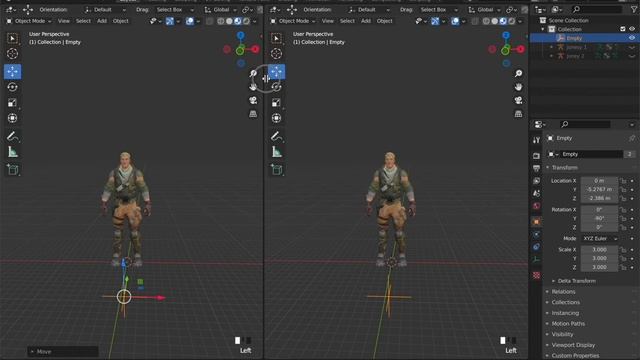Click the Location Y value field
Screen dimensions: 640x360
pos(599,189)
